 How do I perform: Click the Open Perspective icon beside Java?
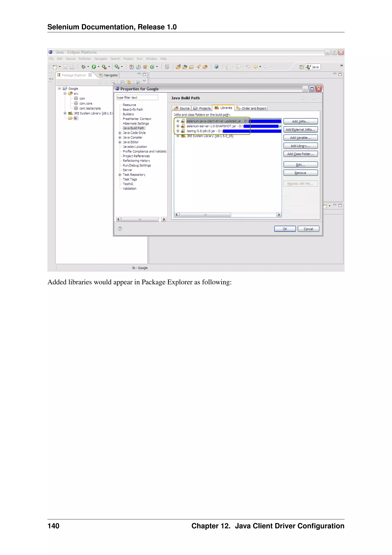click(x=301, y=67)
